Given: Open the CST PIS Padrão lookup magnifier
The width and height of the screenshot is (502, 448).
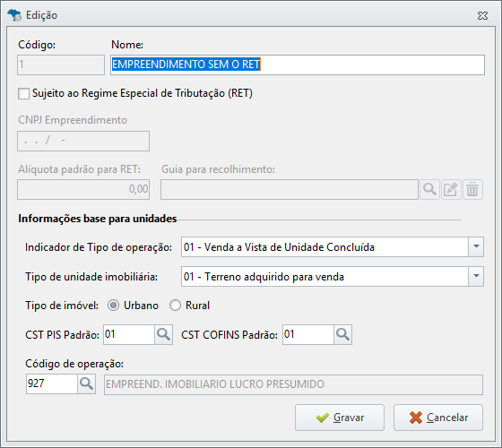Looking at the screenshot, I should (x=163, y=335).
